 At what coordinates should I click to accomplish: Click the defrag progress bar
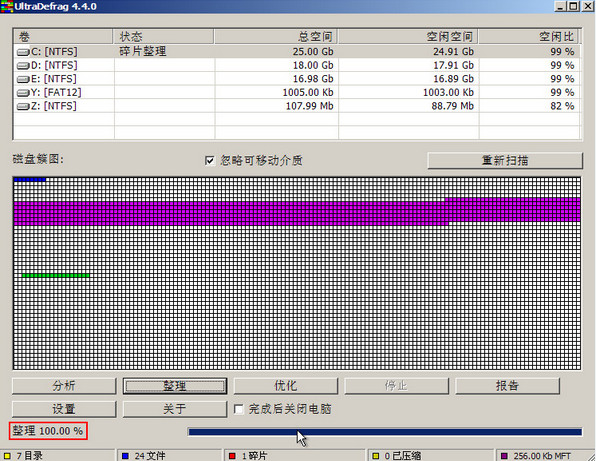(x=385, y=432)
